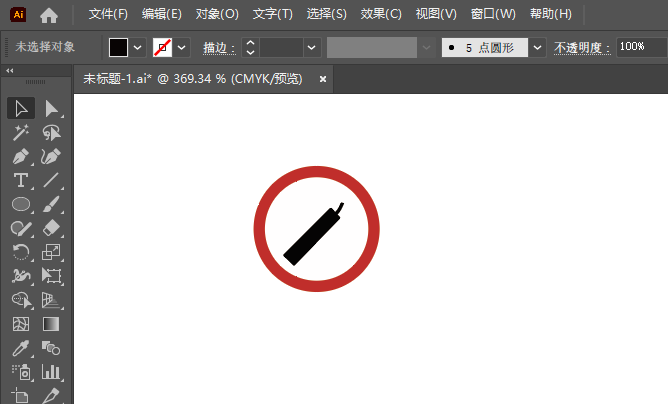Select the Scale tool
668x404 pixels.
[x=52, y=252]
